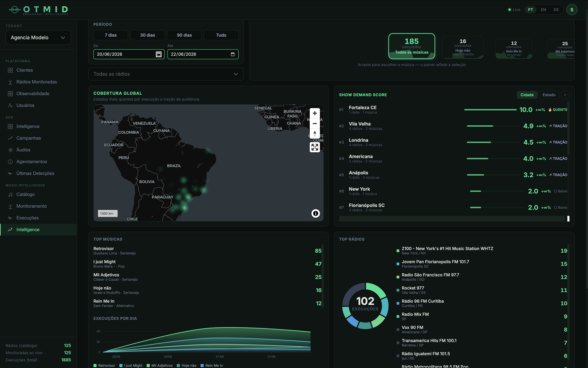Open the Até date calendar picker
This screenshot has width=588, height=368.
click(233, 54)
